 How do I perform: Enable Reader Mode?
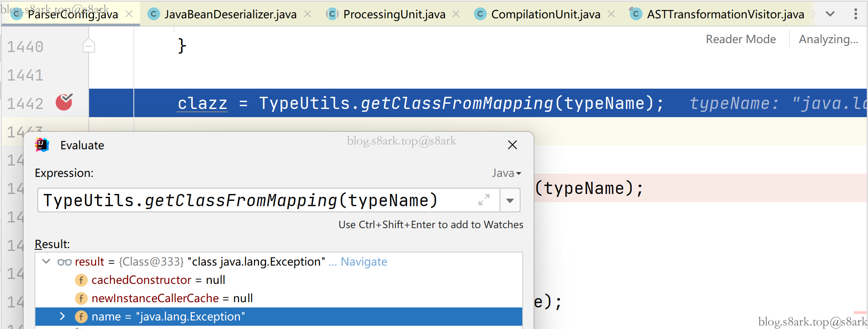point(741,39)
